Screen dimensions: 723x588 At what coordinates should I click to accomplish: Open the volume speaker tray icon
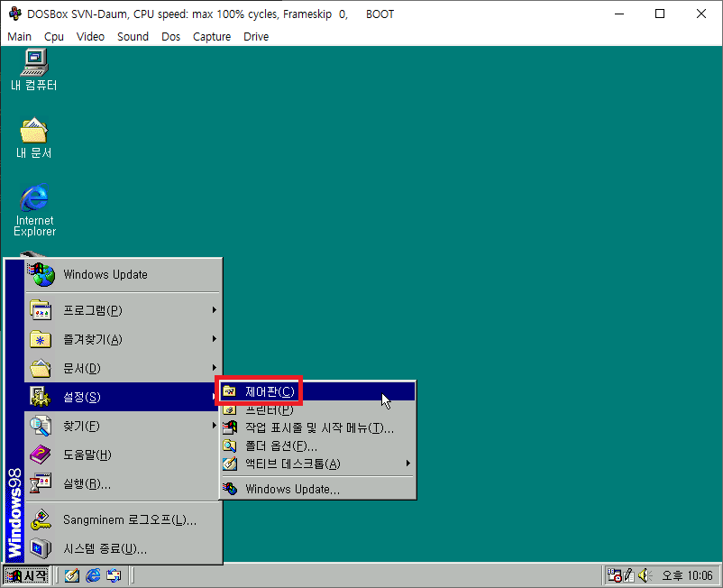click(x=644, y=575)
